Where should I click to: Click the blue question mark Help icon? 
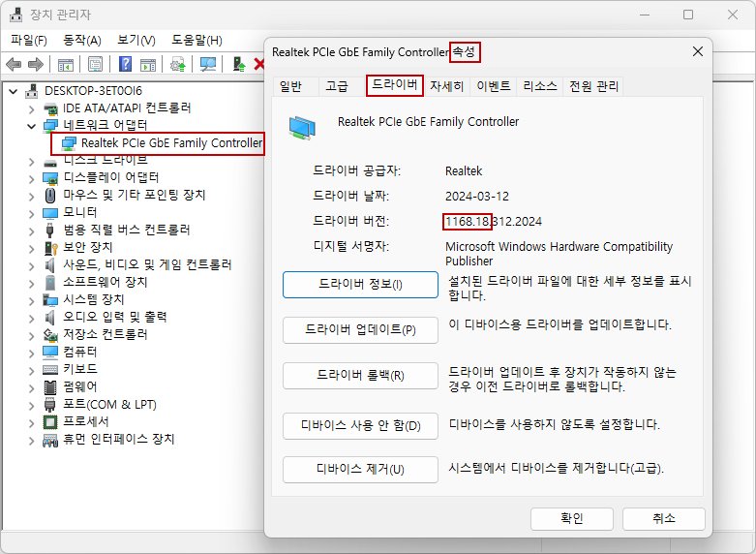coord(125,64)
